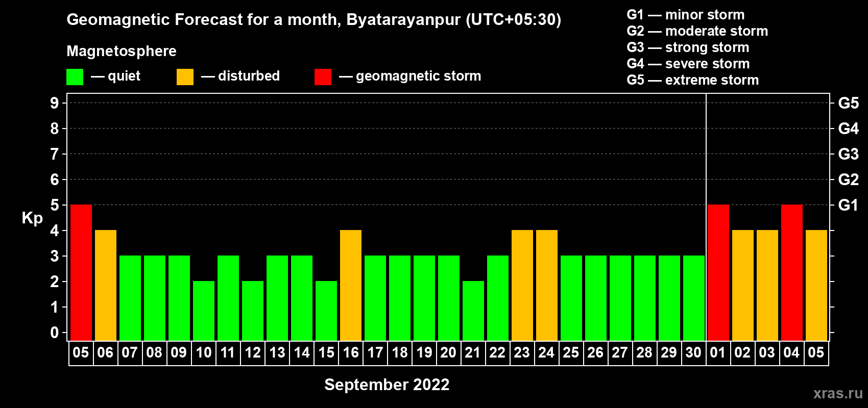The height and width of the screenshot is (408, 868).
Task: Click the 'September 2022' month label
Action: tap(387, 385)
